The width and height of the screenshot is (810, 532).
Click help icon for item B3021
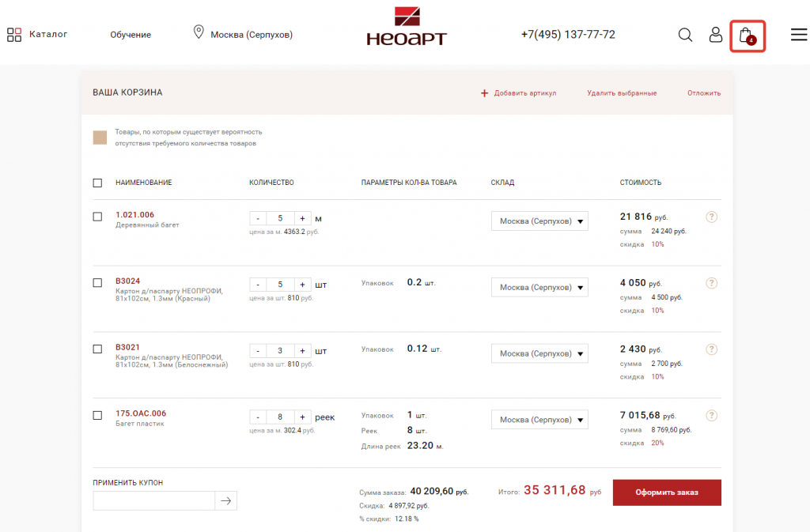tap(711, 349)
